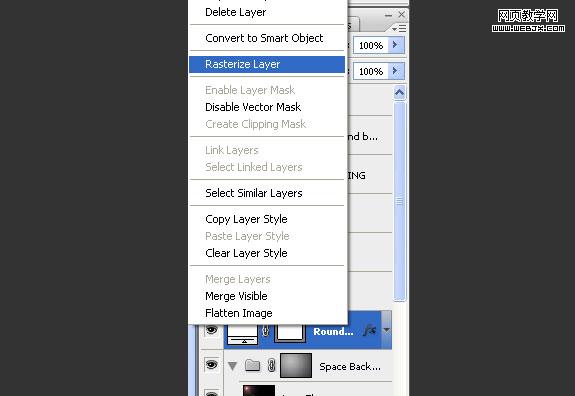The image size is (575, 396).
Task: Expand layer effects arrow on Round layer
Action: click(x=387, y=330)
